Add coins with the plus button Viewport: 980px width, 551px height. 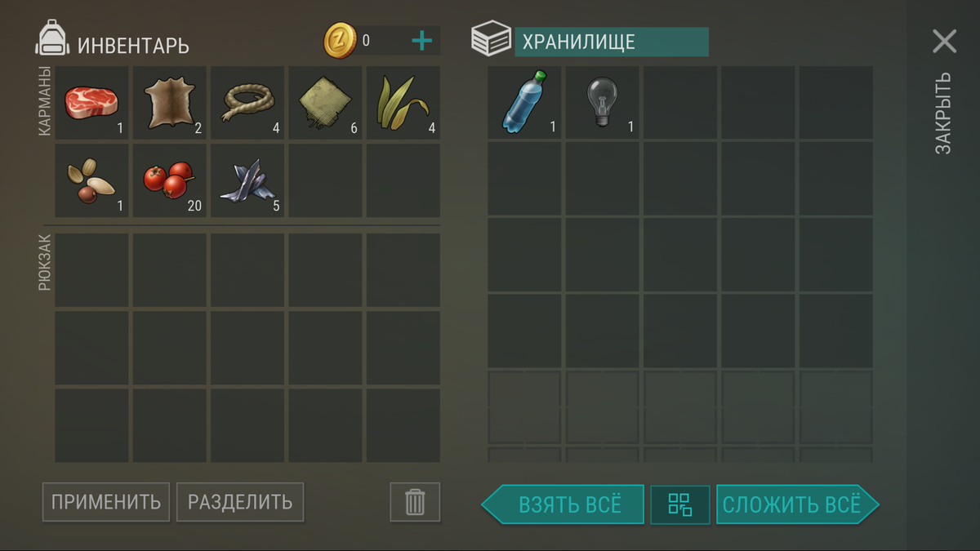[421, 41]
